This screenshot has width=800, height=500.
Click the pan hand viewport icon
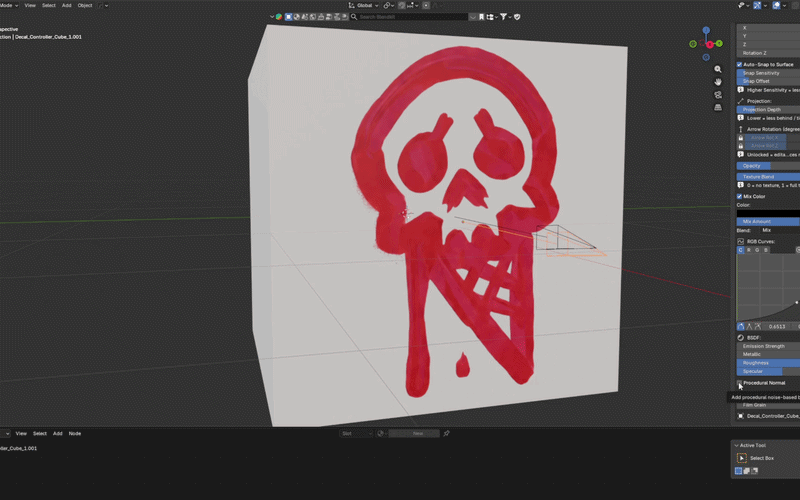718,82
